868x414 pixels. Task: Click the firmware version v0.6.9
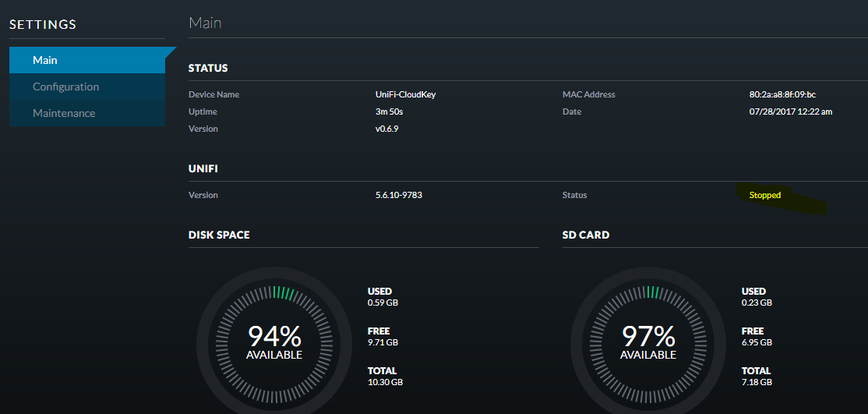[x=387, y=129]
